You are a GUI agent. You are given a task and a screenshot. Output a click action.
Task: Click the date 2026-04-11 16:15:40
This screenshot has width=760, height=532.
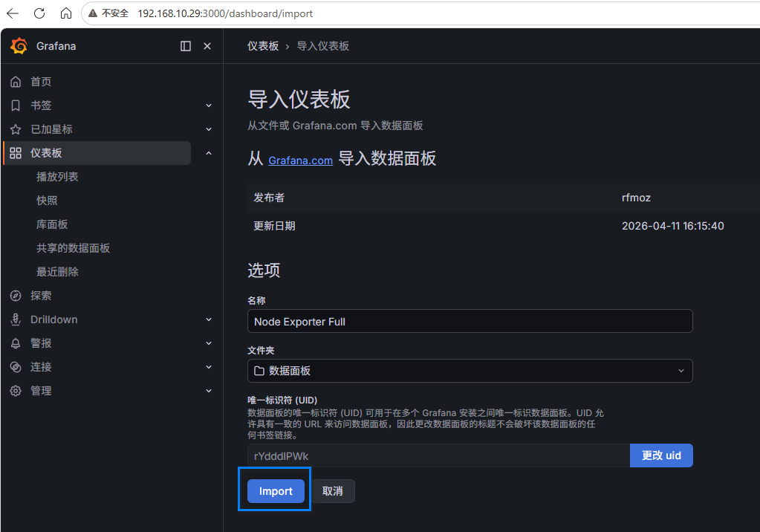[673, 226]
